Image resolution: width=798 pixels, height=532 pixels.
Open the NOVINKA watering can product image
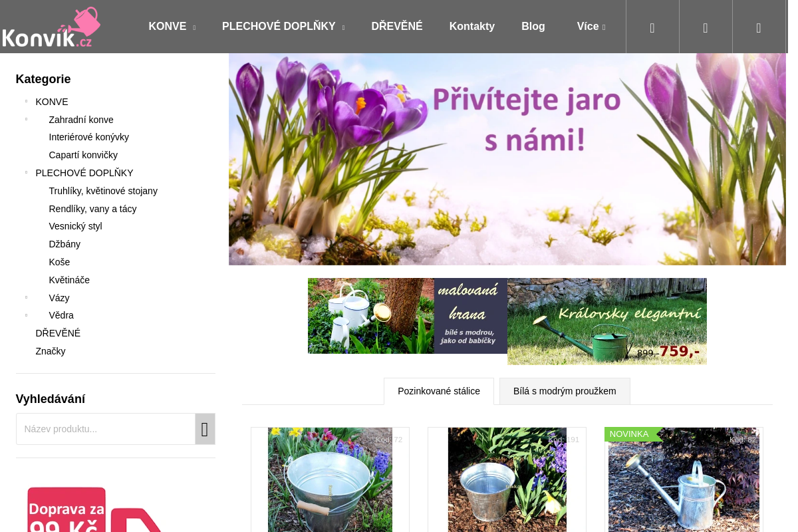684,482
